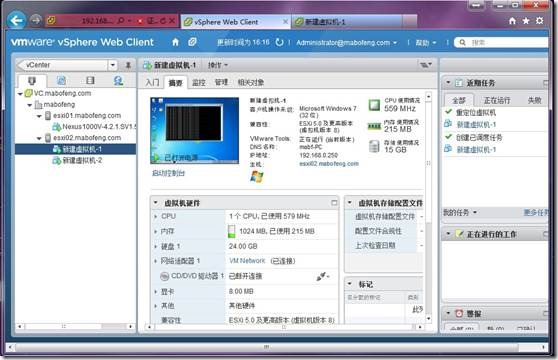Click the storage usage disk icon
This screenshot has height=360, width=558.
pos(374,146)
